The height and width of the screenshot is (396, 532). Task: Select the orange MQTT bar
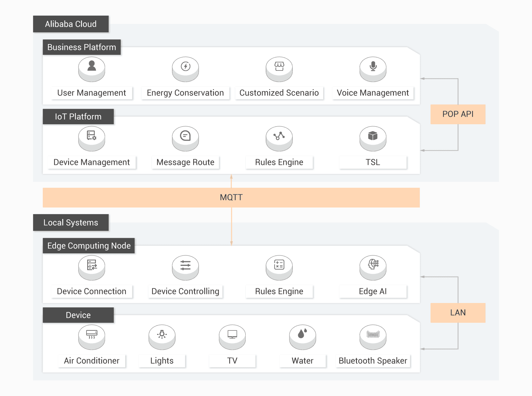(231, 197)
